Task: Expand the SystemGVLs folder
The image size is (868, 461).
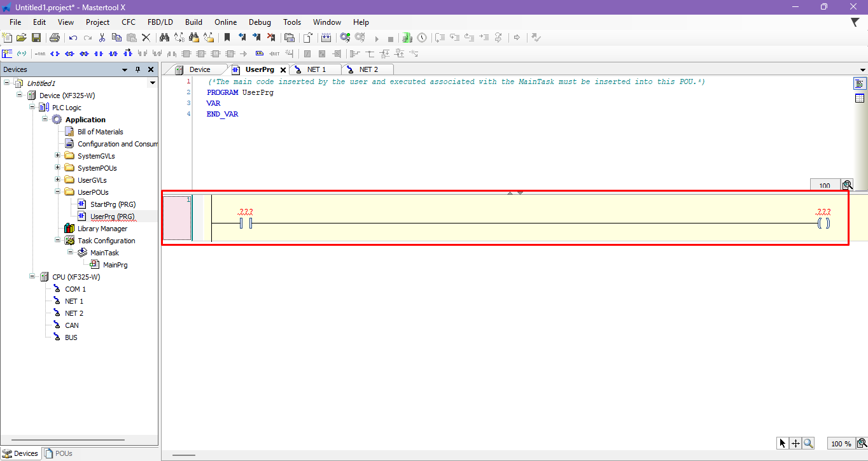Action: click(57, 156)
